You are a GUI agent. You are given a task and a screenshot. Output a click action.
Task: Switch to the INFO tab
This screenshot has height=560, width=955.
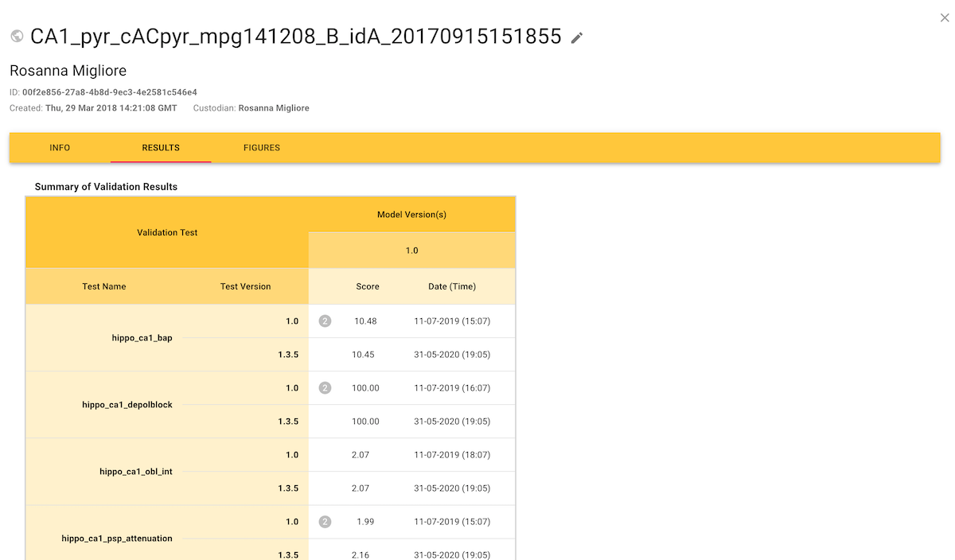pyautogui.click(x=60, y=148)
